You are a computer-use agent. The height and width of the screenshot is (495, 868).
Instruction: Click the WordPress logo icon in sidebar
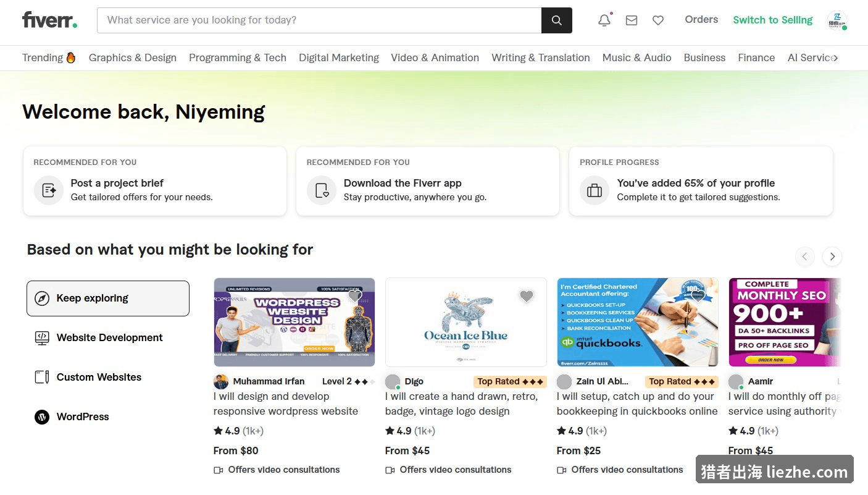[x=42, y=417]
